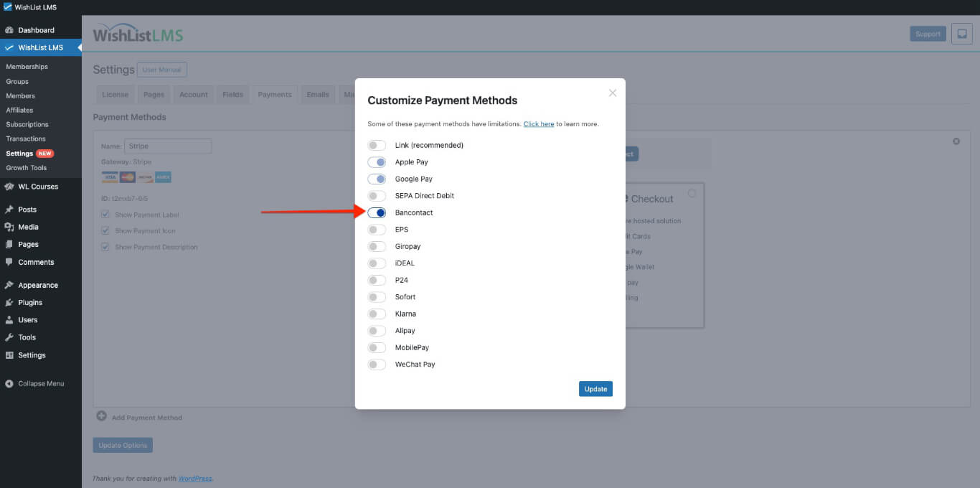Uncheck the Show Payment Label checkbox

pyautogui.click(x=105, y=215)
